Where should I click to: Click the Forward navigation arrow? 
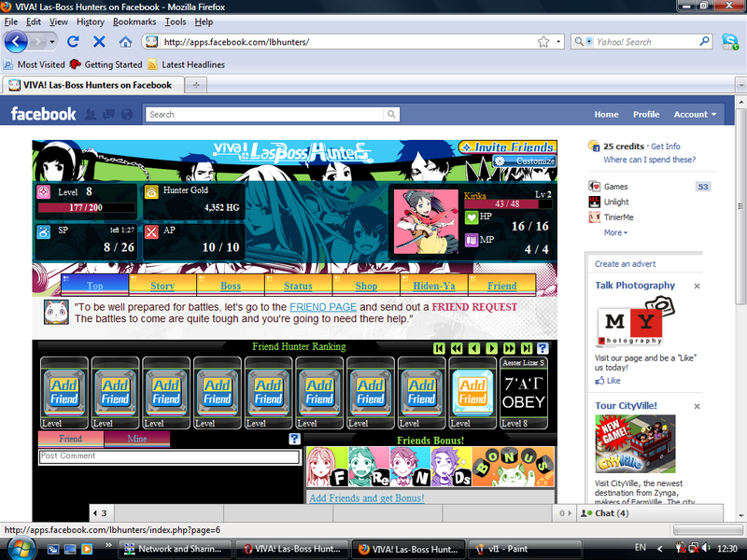pyautogui.click(x=37, y=42)
